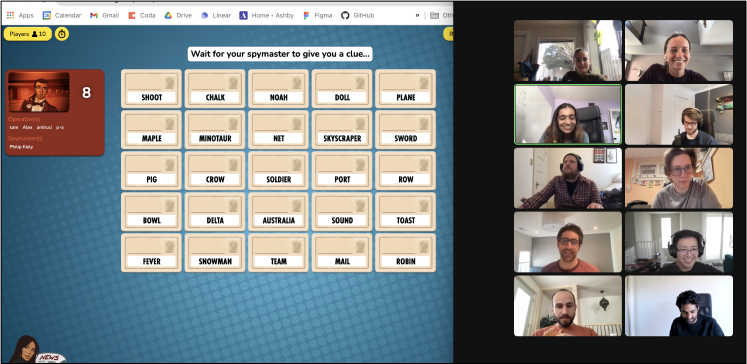Image resolution: width=747 pixels, height=364 pixels.
Task: Select video tile of person in gray sweater
Action: click(679, 178)
